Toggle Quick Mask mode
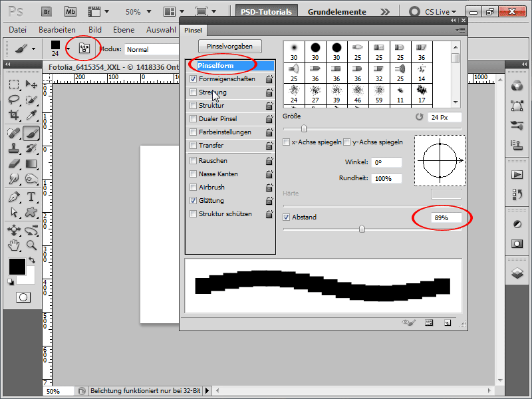The image size is (532, 399). tap(23, 297)
